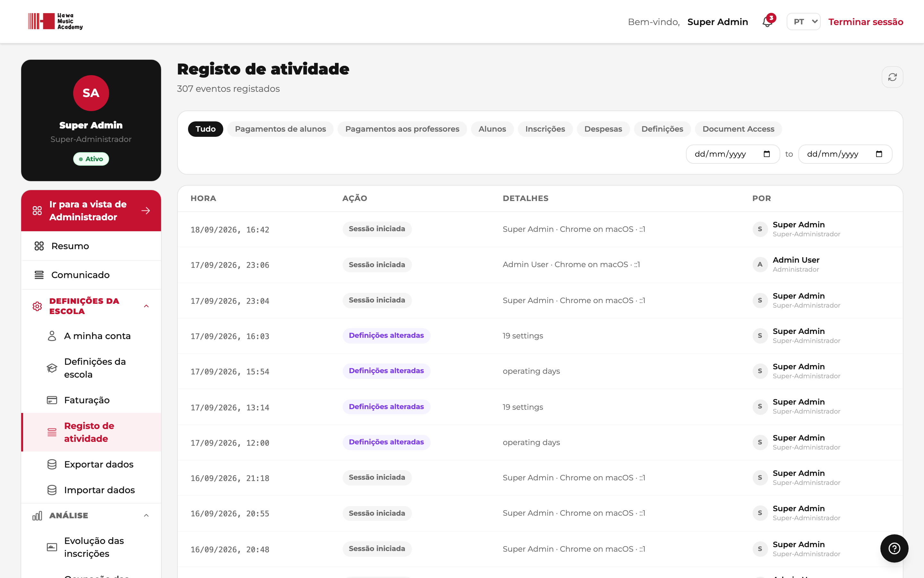The image size is (924, 578).
Task: Filter by Alunos
Action: [x=492, y=129]
